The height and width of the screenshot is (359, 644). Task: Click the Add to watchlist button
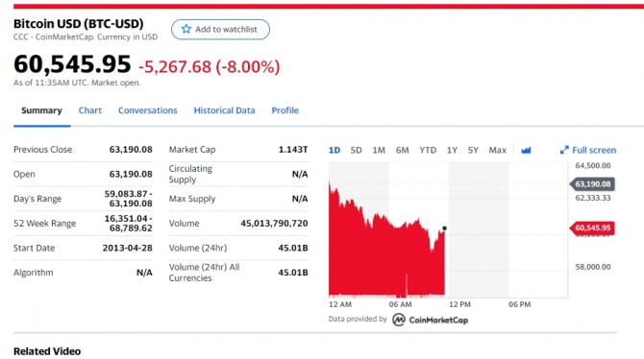coord(220,29)
